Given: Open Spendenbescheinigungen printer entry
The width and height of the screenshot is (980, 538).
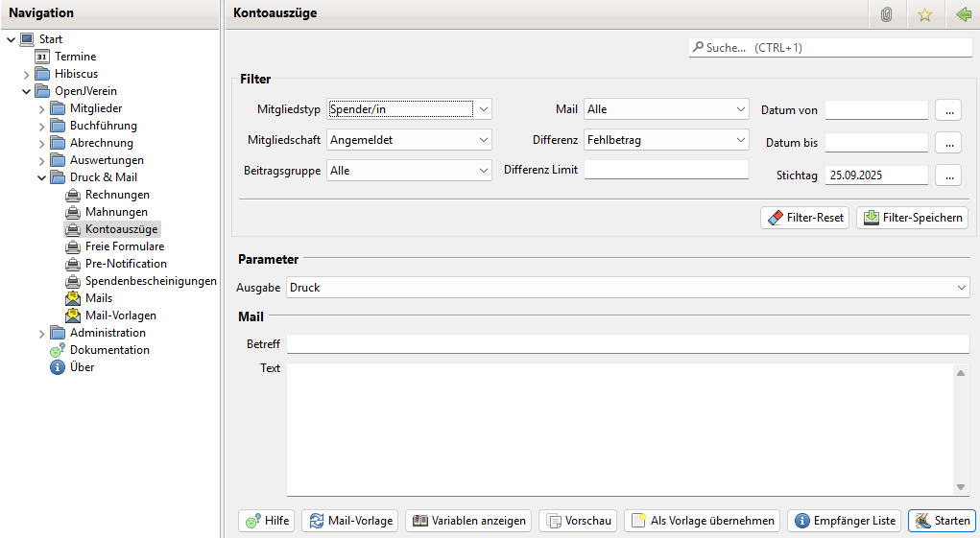Looking at the screenshot, I should [x=150, y=281].
